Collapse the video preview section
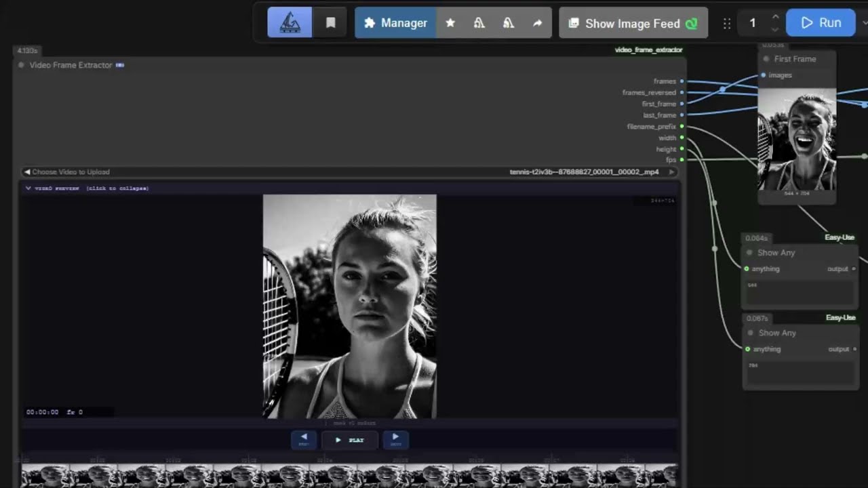 point(86,188)
